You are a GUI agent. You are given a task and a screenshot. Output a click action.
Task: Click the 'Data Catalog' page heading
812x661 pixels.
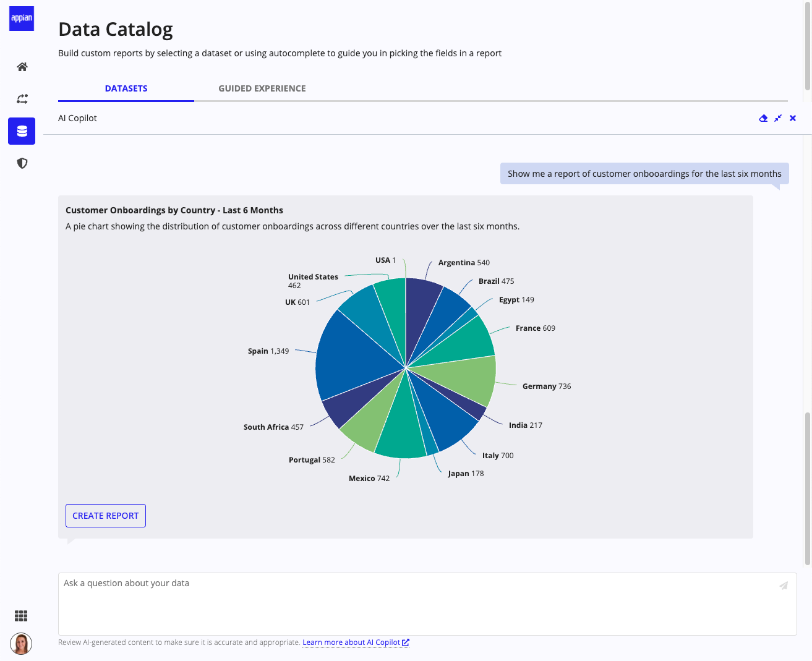point(116,29)
